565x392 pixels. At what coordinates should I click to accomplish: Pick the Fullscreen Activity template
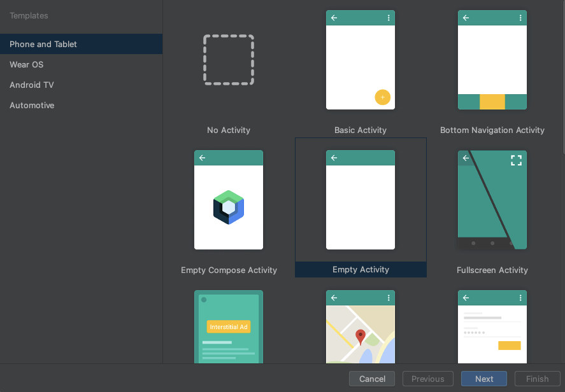coord(492,200)
